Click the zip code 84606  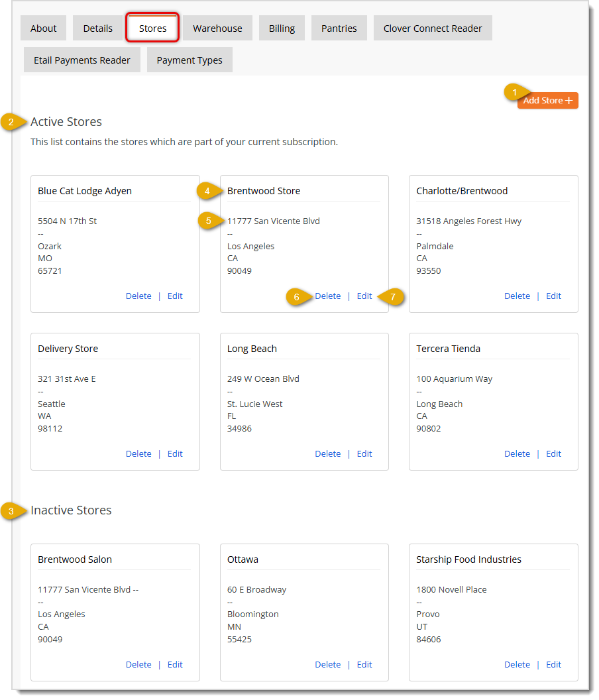point(429,639)
